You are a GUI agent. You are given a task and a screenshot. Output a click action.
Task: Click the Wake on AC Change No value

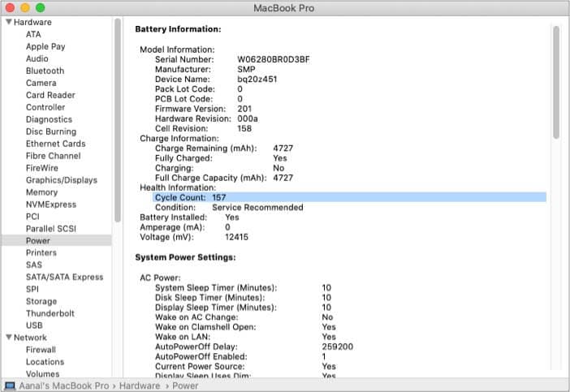coord(327,317)
